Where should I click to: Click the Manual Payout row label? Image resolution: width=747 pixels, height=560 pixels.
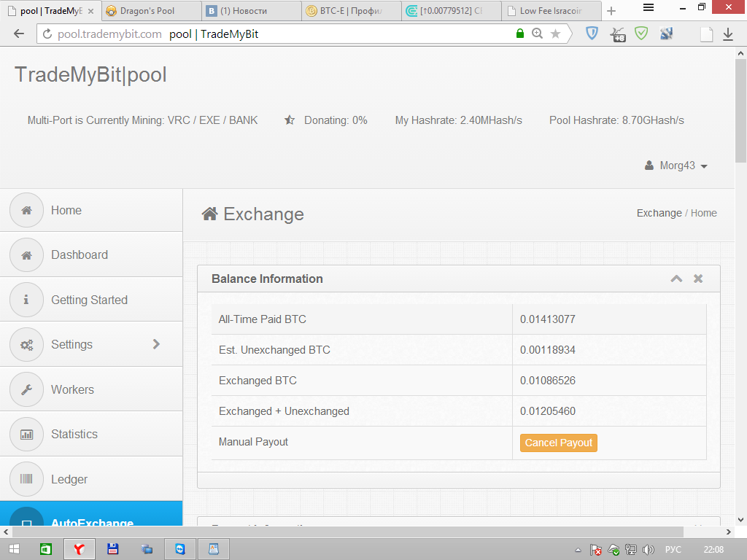point(253,442)
